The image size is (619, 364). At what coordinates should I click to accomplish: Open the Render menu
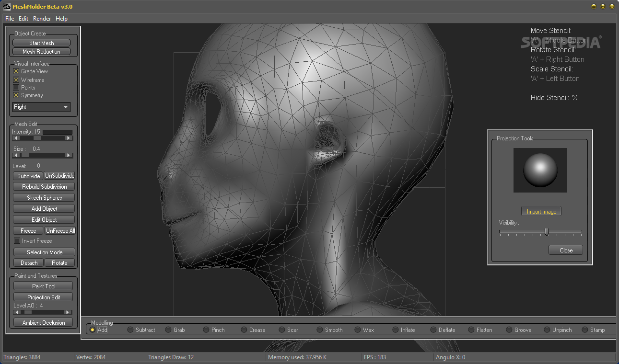coord(42,19)
